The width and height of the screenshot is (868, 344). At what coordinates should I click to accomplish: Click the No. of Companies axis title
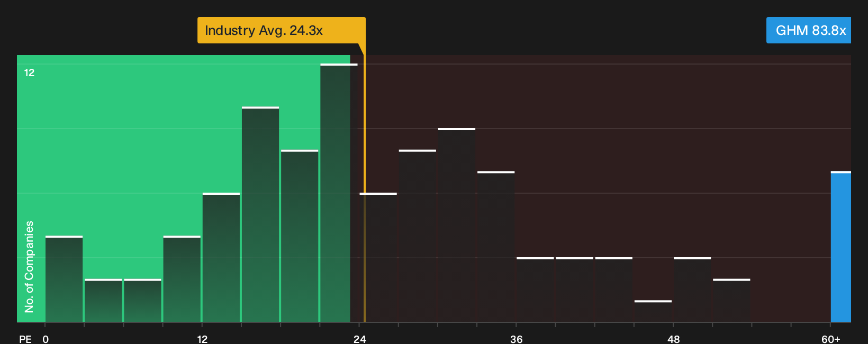[x=29, y=266]
